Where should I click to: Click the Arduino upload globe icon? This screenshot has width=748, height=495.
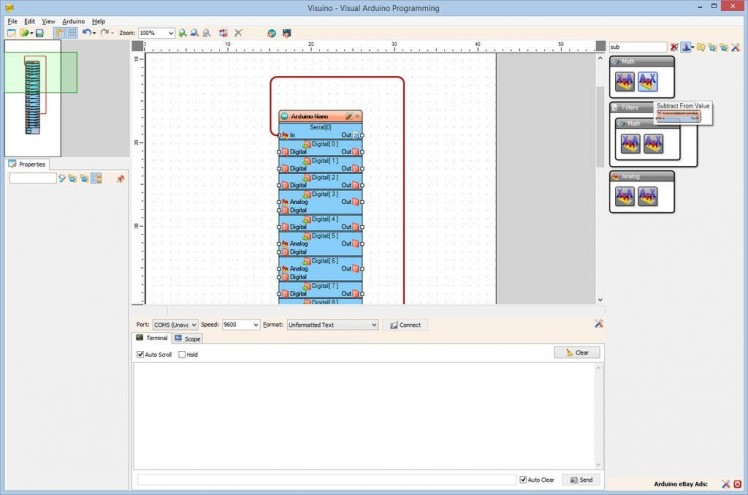271,33
